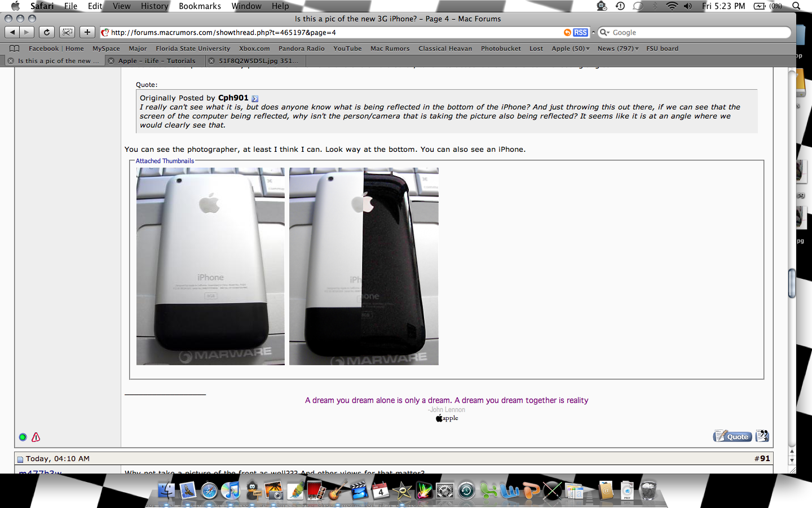Screen dimensions: 812x508
Task: Open the YouTube bookmark
Action: click(x=347, y=49)
